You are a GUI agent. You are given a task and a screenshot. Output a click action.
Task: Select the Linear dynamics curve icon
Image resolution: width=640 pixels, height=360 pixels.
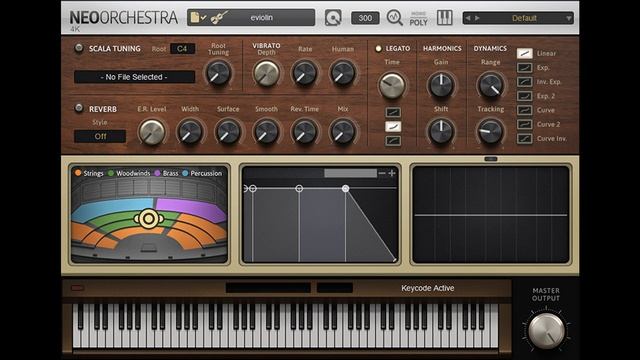click(x=524, y=53)
